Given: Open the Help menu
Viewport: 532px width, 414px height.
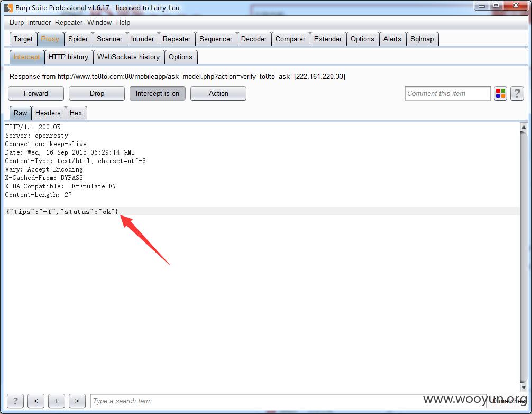Looking at the screenshot, I should click(x=123, y=22).
